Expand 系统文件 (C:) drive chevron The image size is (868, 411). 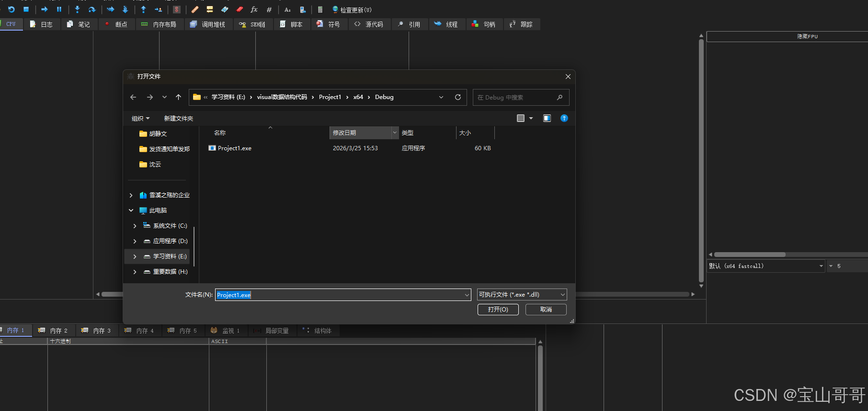(x=135, y=226)
